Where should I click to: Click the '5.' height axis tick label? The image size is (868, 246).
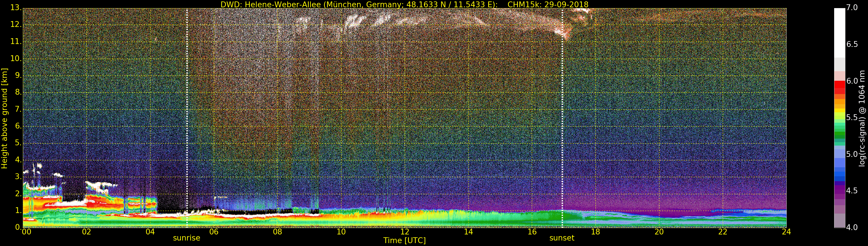[18, 143]
